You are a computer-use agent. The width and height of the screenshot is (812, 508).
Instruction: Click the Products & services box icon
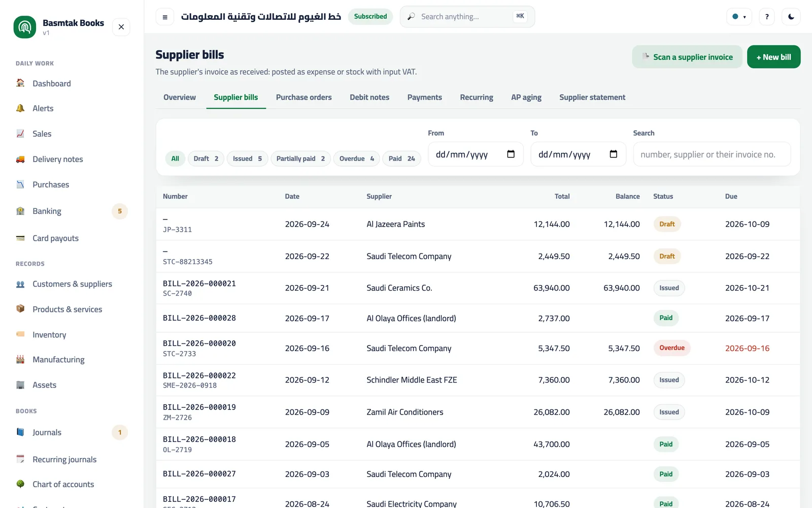click(x=20, y=309)
